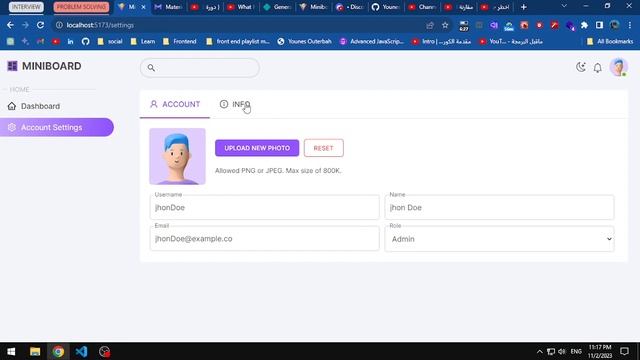Viewport: 640px width, 360px height.
Task: Switch to the Material browser tab
Action: point(169,7)
